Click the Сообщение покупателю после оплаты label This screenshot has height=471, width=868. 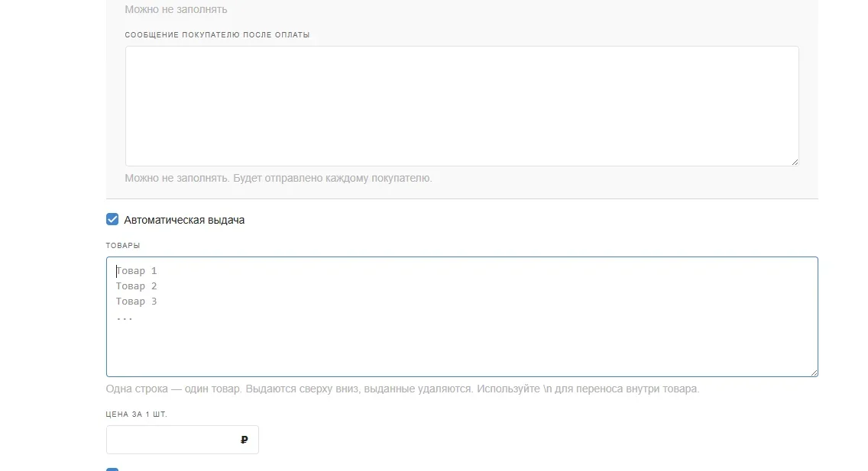[x=217, y=35]
